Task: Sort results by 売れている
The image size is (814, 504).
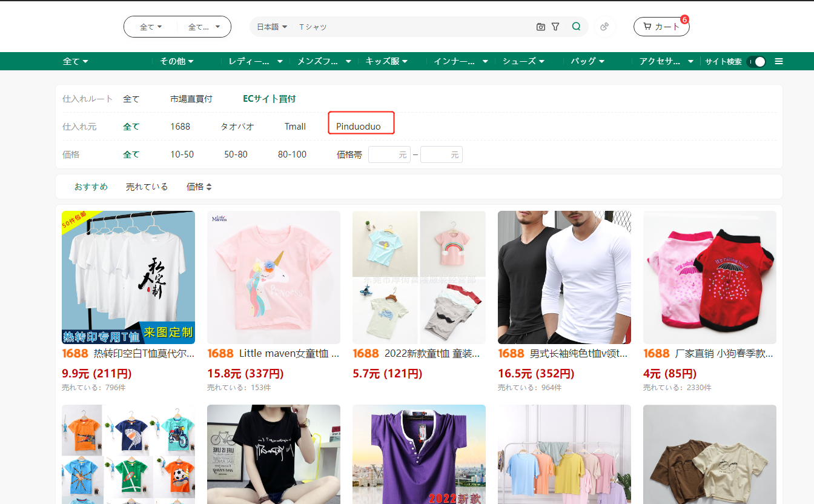Action: 147,187
